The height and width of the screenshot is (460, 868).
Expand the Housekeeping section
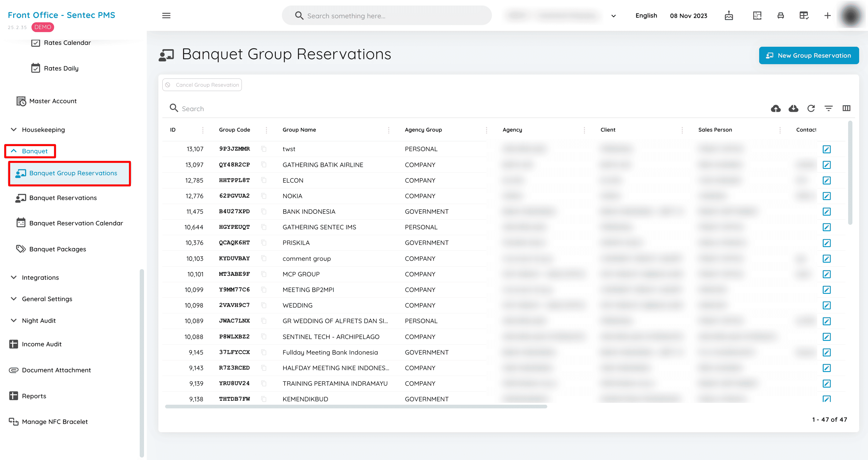(38, 130)
